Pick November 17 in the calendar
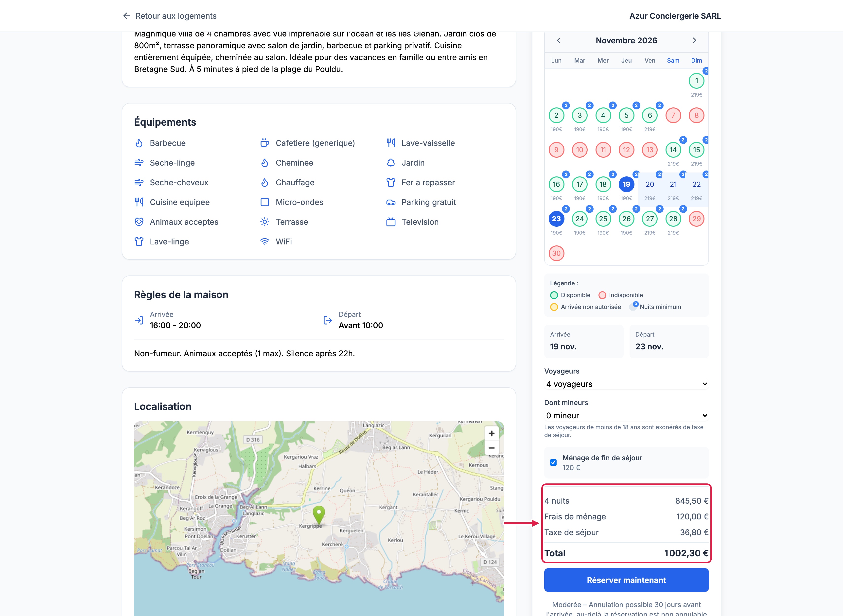This screenshot has width=843, height=616. point(579,184)
